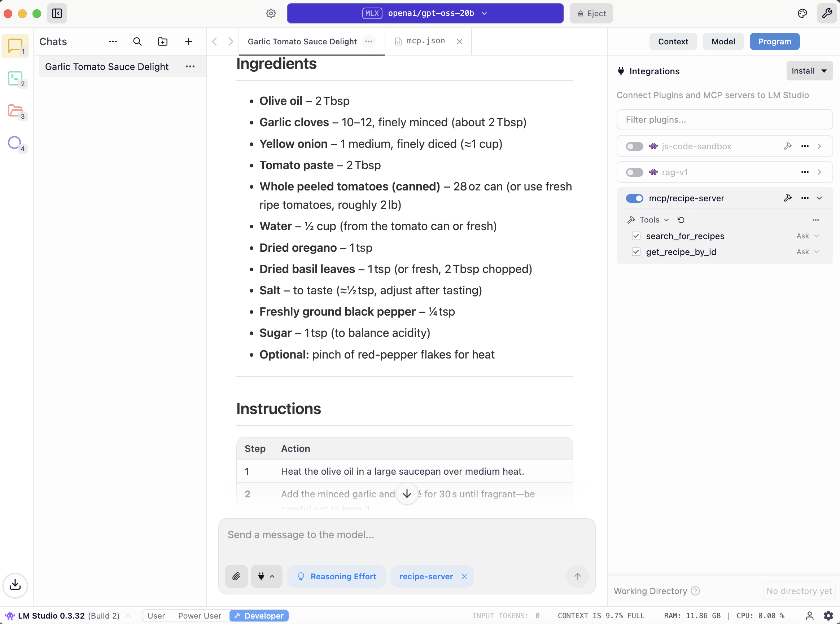This screenshot has width=840, height=624.
Task: Open the Developer console sidebar icon
Action: [15, 79]
